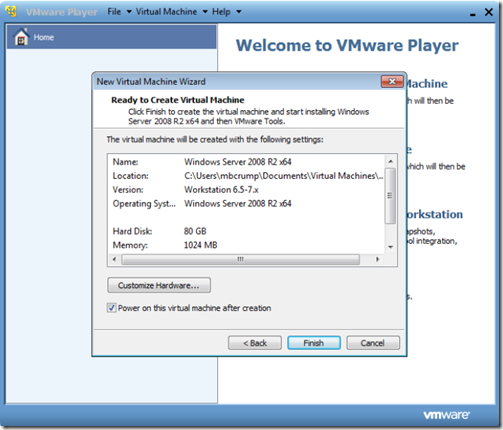Screen dimensions: 503x430
Task: Click the Ready to Create Virtual Machine heading
Action: coord(178,100)
